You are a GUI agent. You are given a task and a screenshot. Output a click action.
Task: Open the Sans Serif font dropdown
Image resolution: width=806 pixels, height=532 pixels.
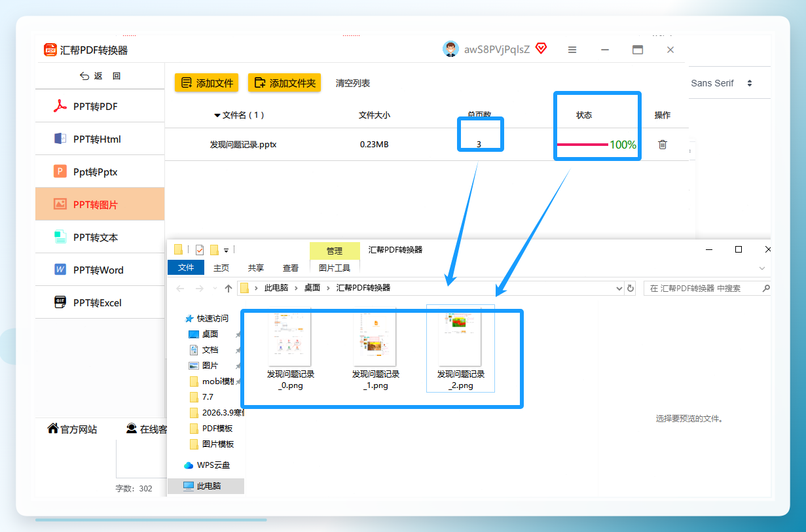coord(722,83)
